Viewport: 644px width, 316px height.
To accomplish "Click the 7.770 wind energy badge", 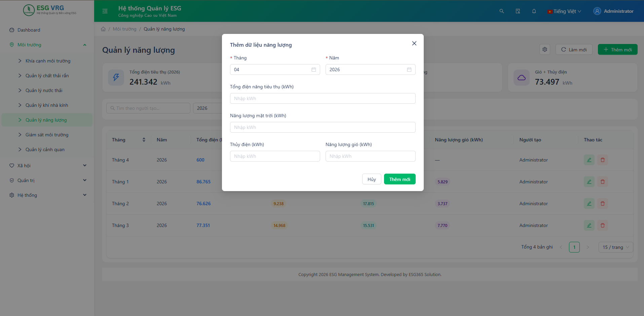I will click(443, 225).
